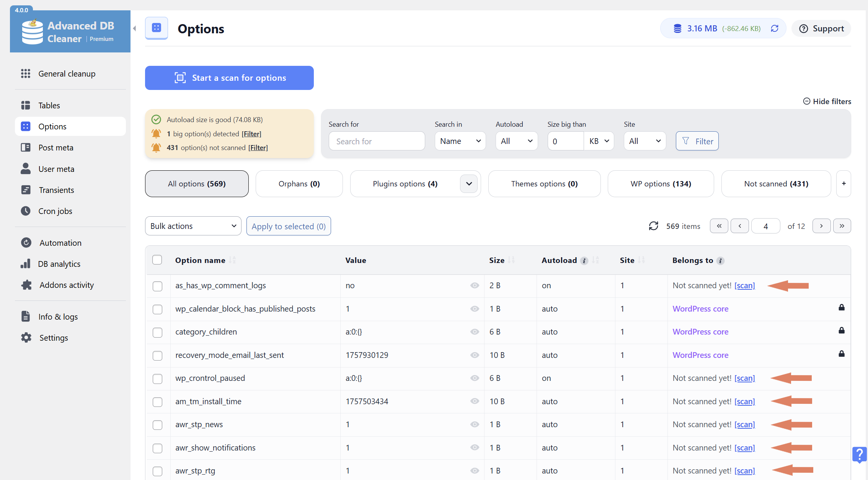Tick the awr_stp_news option checkbox
This screenshot has width=868, height=480.
click(157, 425)
